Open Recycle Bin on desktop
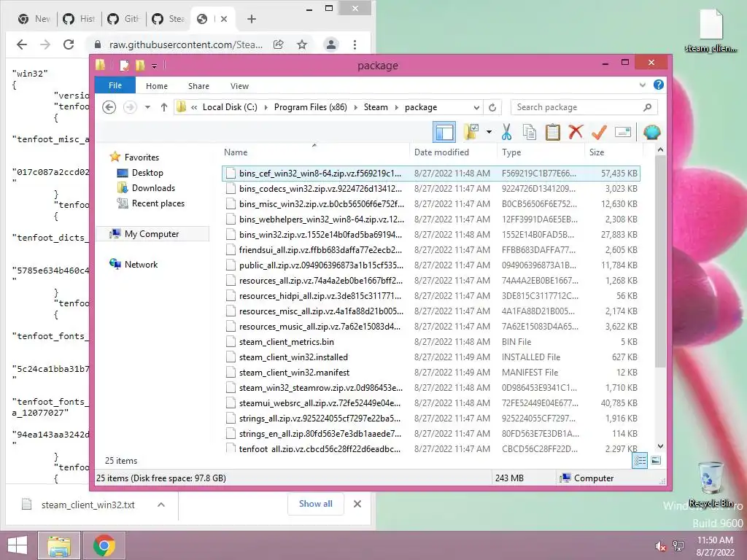The image size is (747, 560). (x=711, y=484)
